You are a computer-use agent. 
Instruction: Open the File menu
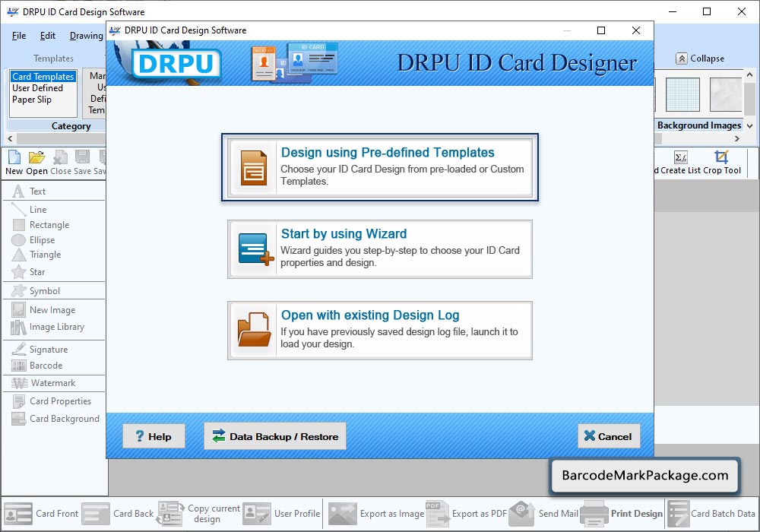pos(19,36)
